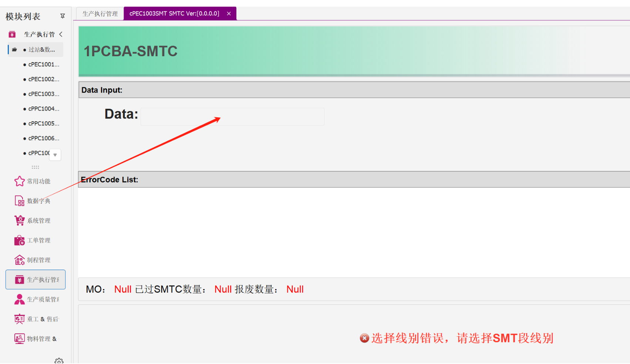Select the 过站&数... tree node
Image resolution: width=630 pixels, height=364 pixels.
[41, 50]
